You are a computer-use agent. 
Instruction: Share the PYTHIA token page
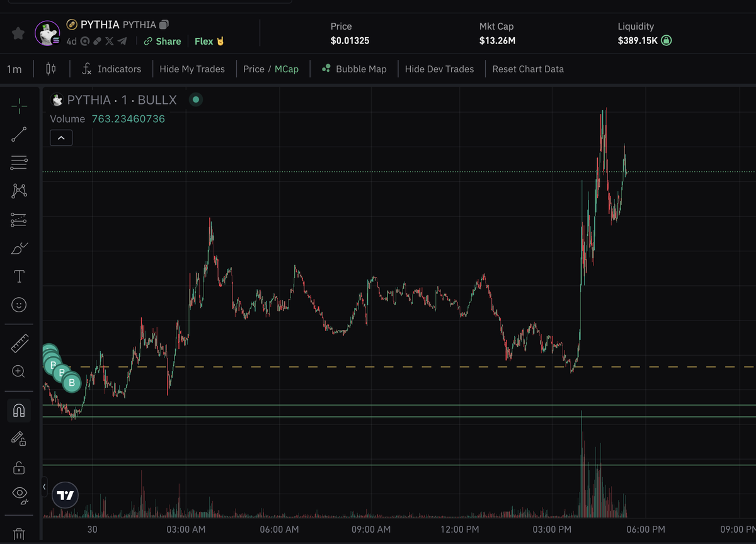(163, 41)
